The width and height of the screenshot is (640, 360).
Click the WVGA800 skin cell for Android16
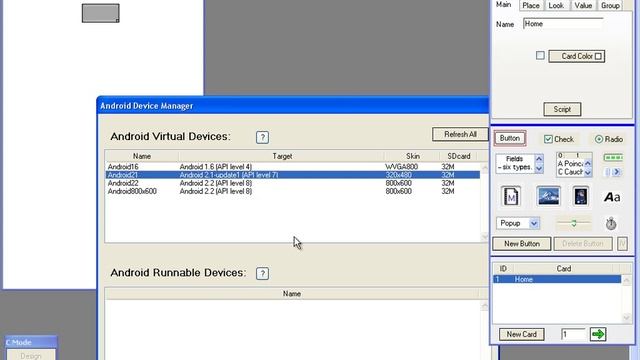pyautogui.click(x=401, y=167)
